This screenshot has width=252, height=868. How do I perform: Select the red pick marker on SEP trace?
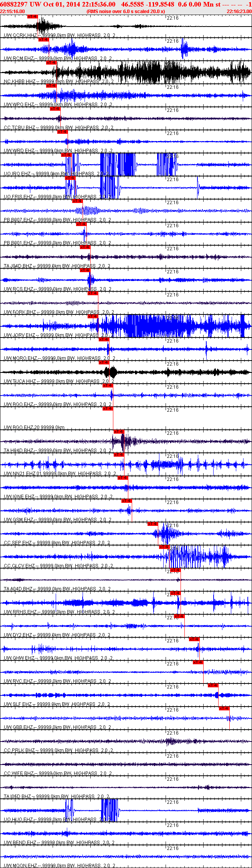(153, 524)
